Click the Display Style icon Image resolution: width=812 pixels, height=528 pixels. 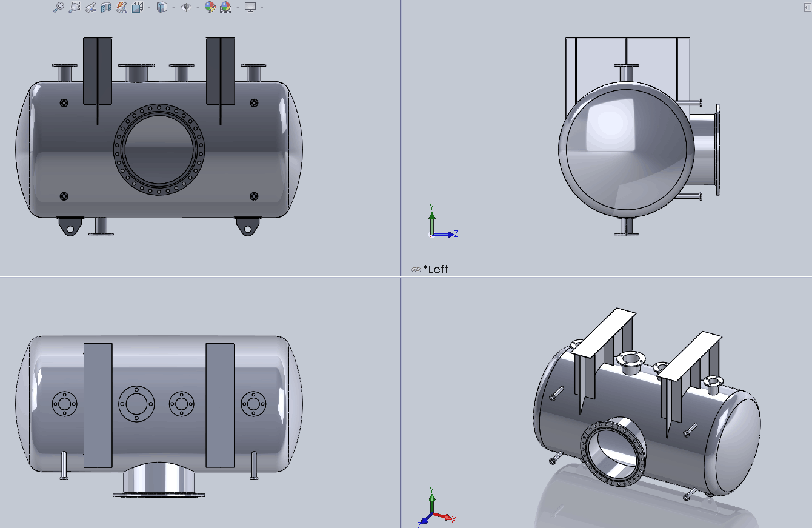coord(162,7)
